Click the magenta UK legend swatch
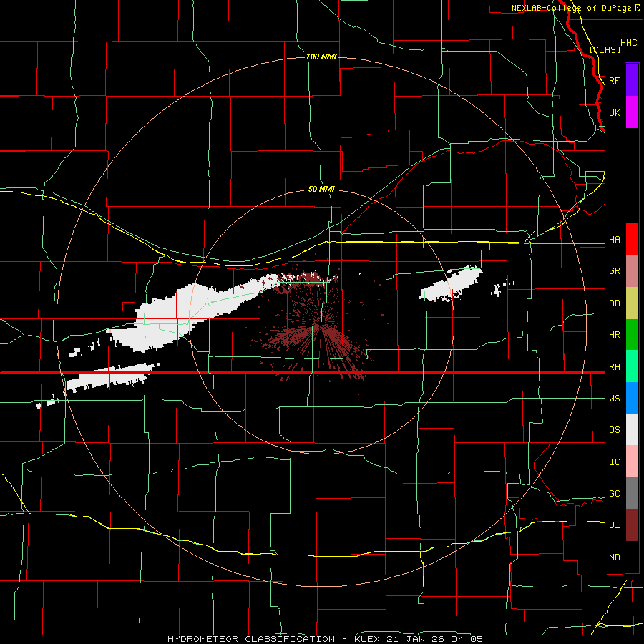Image resolution: width=644 pixels, height=644 pixels. (632, 112)
